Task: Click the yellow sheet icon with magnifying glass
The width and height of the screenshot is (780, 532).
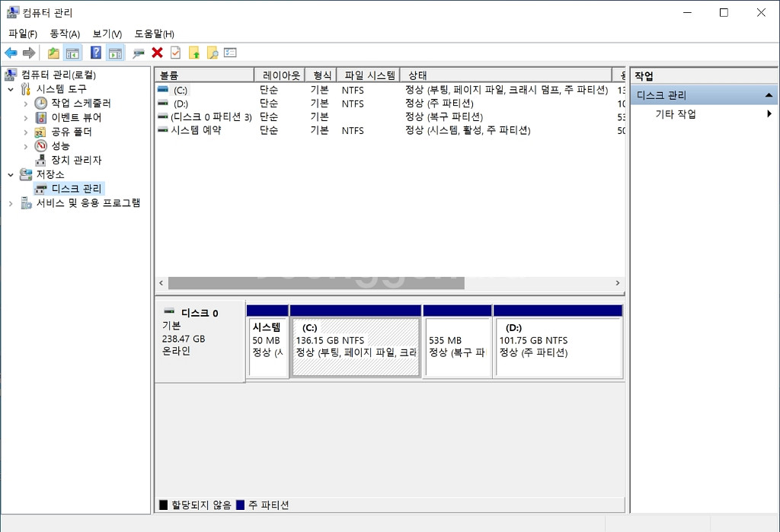Action: [x=213, y=53]
